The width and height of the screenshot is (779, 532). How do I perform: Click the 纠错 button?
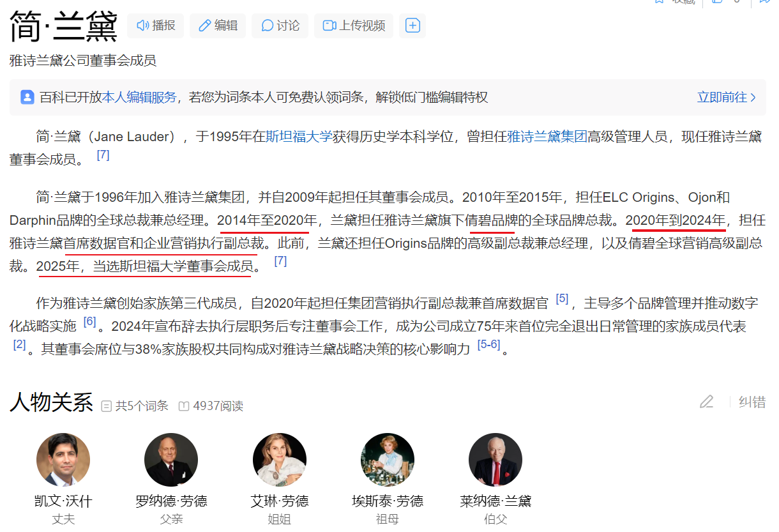(x=752, y=402)
